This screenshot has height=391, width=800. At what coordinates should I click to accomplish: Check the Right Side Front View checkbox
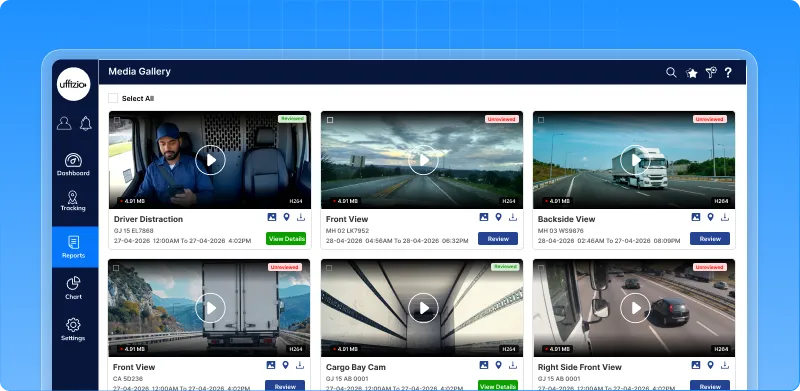click(542, 268)
